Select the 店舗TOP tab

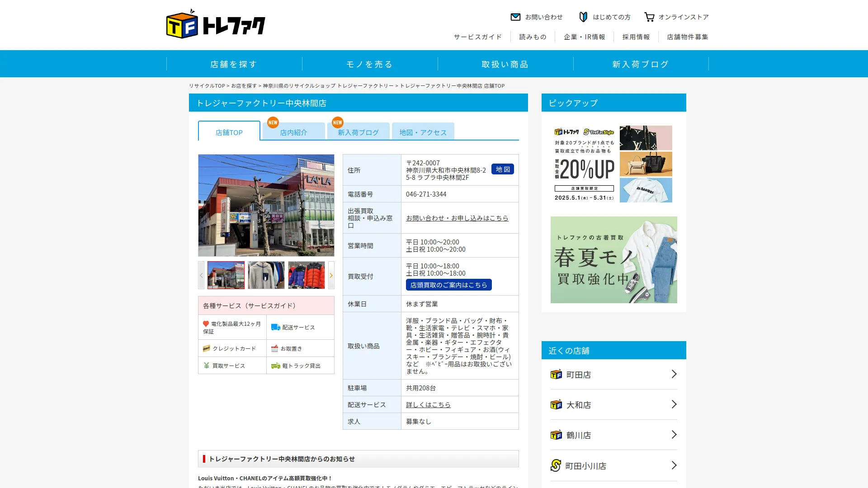tap(229, 131)
